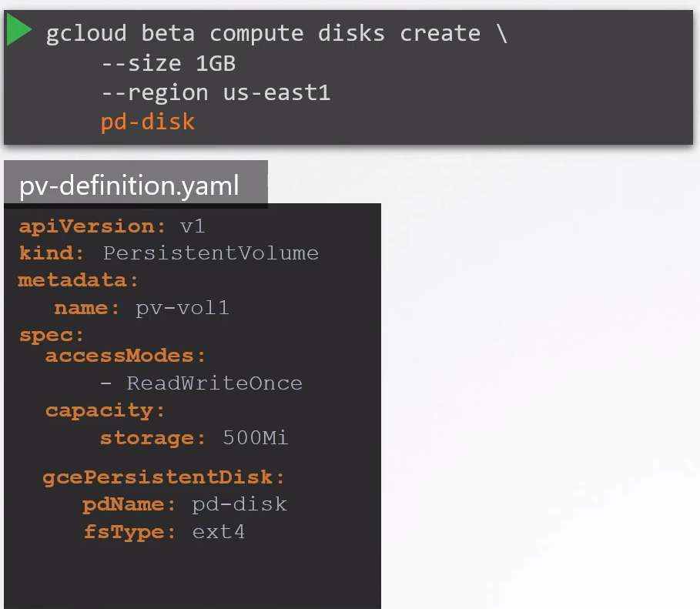Select the PersistentVolume kind value
The image size is (700, 609).
pos(211,253)
